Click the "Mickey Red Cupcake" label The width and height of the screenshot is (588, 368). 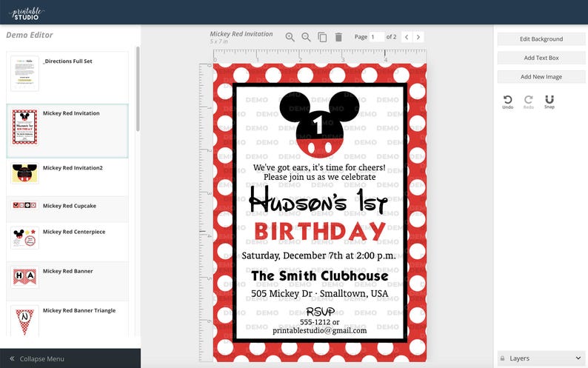[70, 206]
